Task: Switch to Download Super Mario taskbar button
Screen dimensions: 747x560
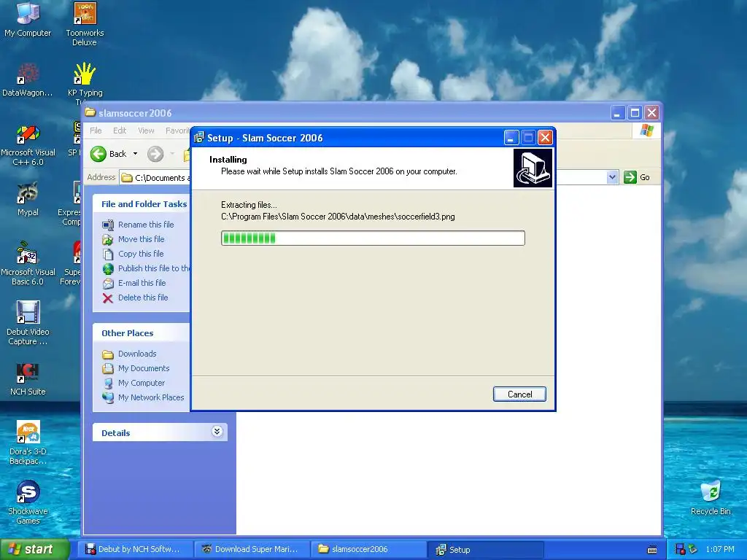Action: [x=252, y=549]
